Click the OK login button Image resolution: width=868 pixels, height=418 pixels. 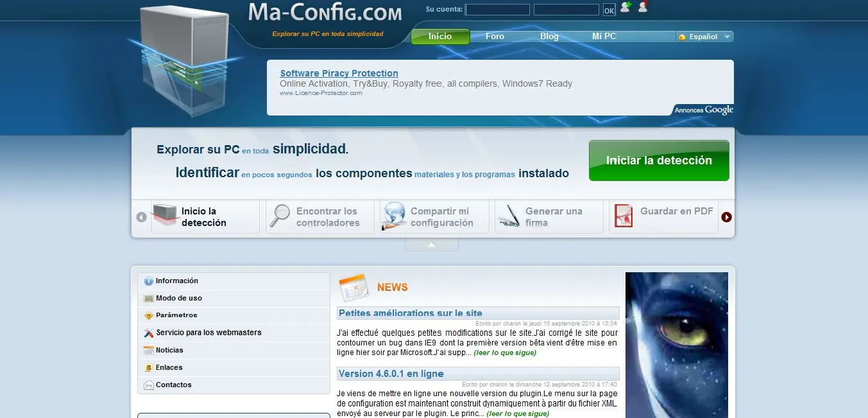tap(609, 10)
